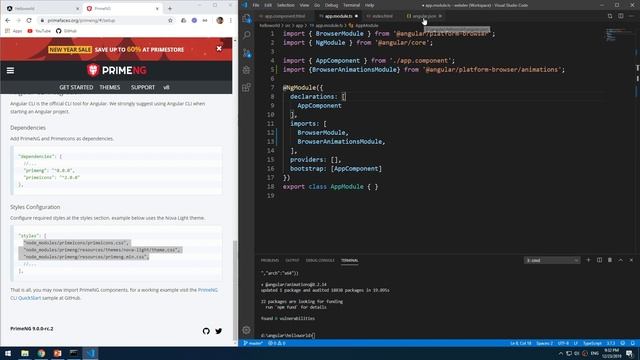Open the Windows Action Center icon

[x=629, y=353]
